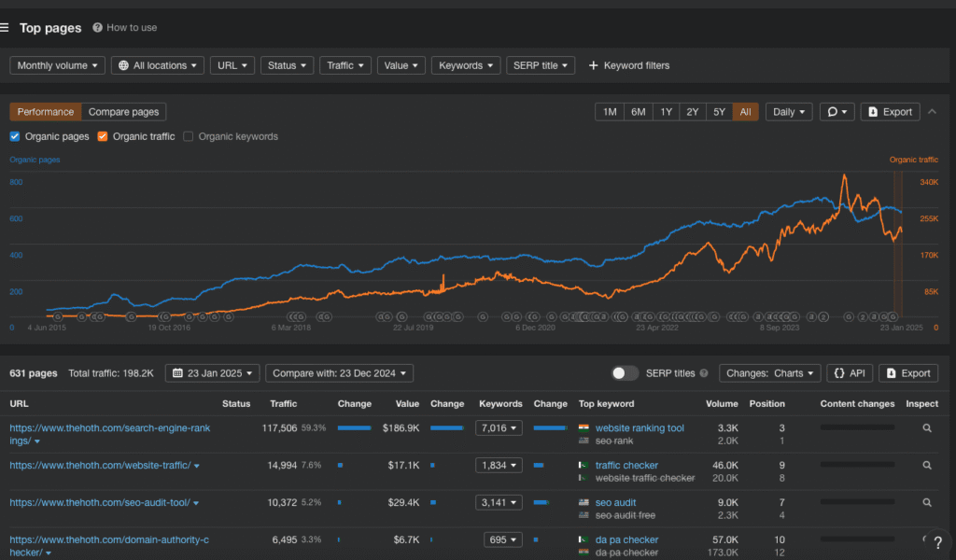Collapse the chart panel with the chevron icon
Screen dimensions: 956x560
click(x=931, y=112)
